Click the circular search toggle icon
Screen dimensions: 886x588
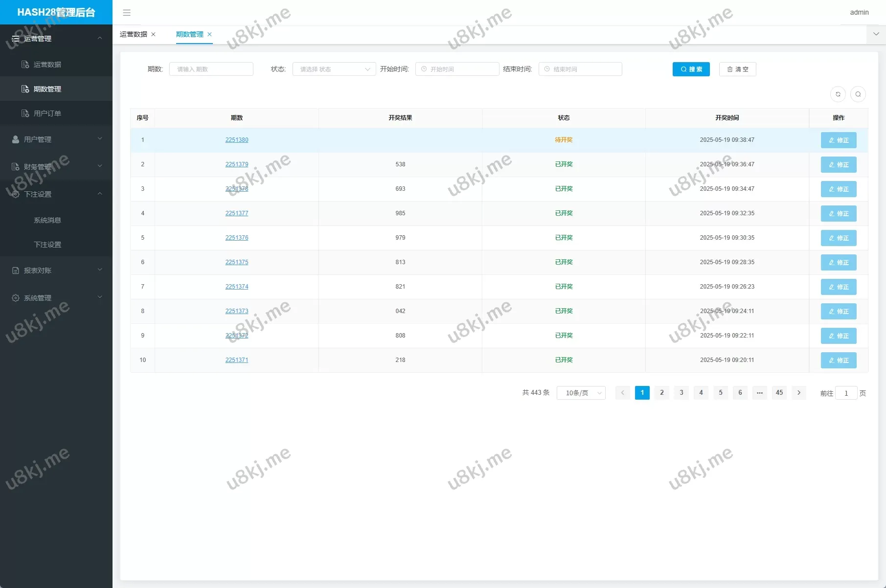coord(858,94)
